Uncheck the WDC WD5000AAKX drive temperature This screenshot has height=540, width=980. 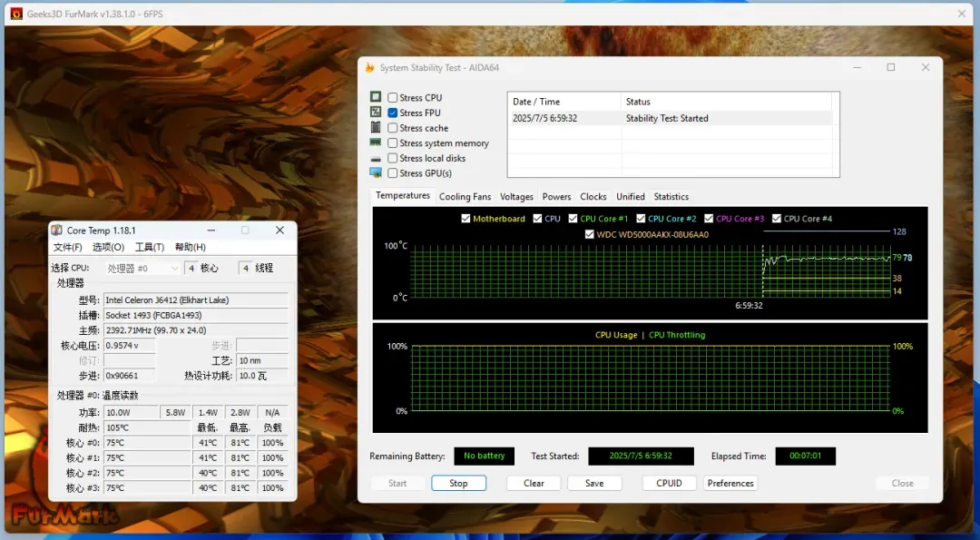[590, 234]
